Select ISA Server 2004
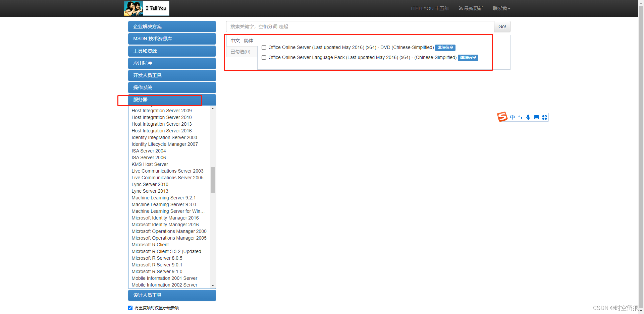The height and width of the screenshot is (314, 644). click(x=149, y=151)
